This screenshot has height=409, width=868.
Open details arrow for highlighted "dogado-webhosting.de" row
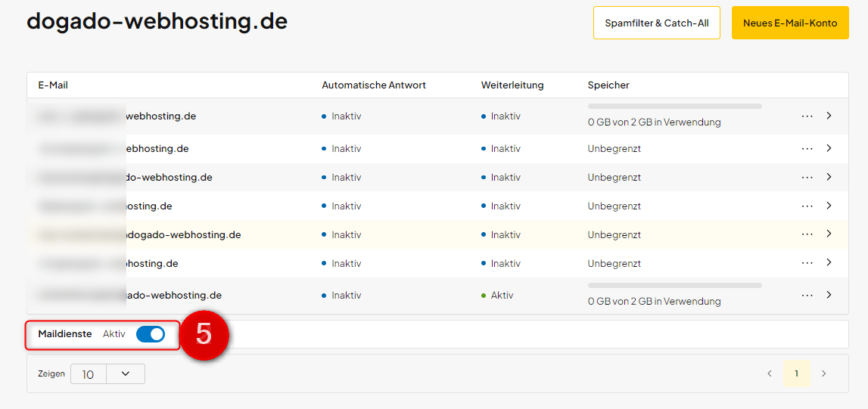[829, 234]
